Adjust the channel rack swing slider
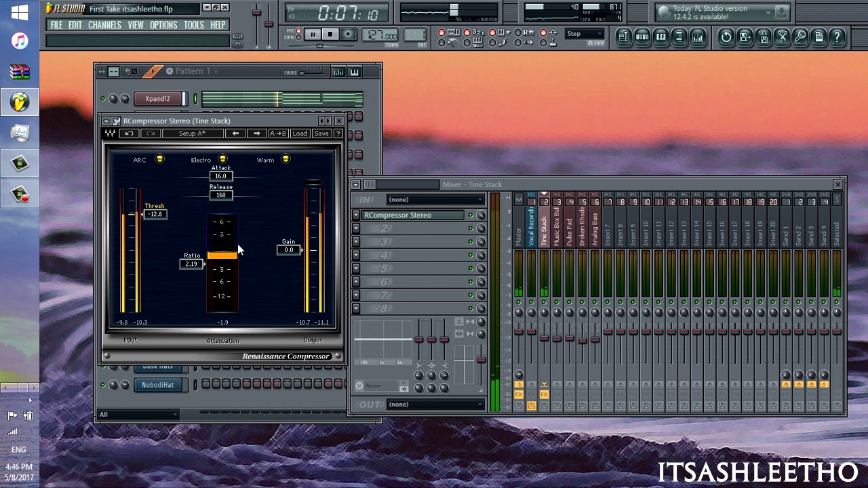868x488 pixels. pyautogui.click(x=312, y=73)
